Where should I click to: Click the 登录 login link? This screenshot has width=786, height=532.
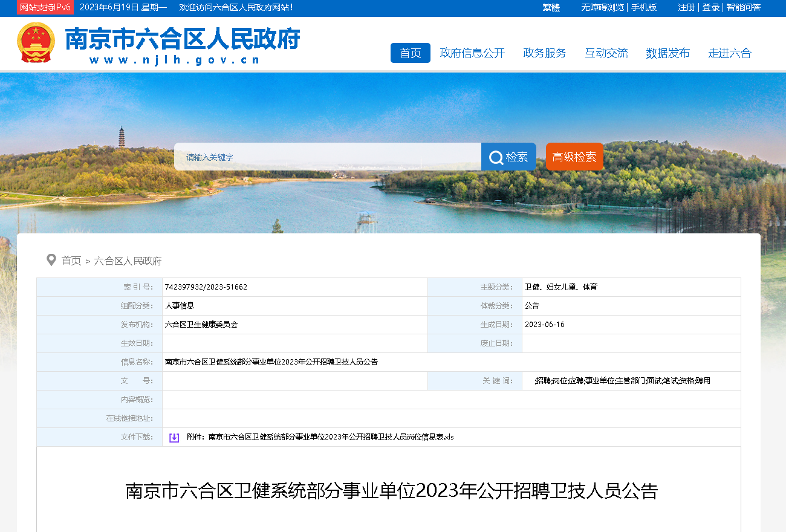(710, 7)
